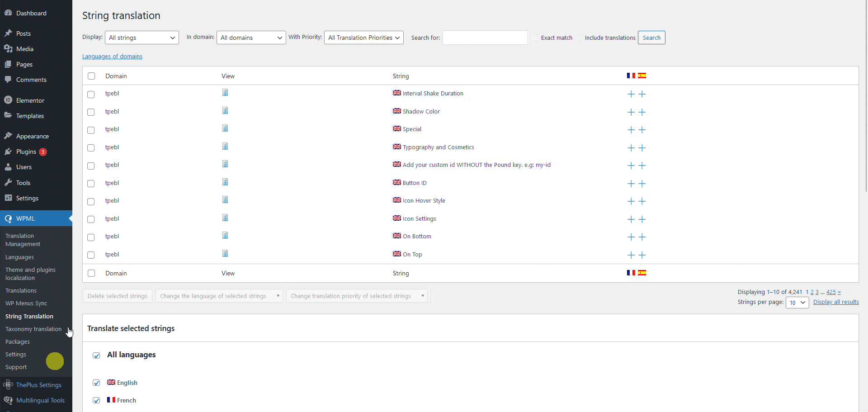Open Translation Management submenu item
Screen dimensions: 868x412
click(23, 240)
